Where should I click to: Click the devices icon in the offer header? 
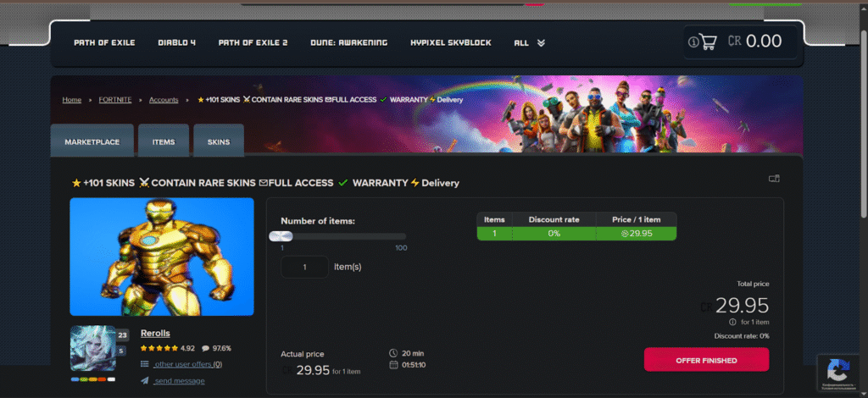tap(773, 179)
